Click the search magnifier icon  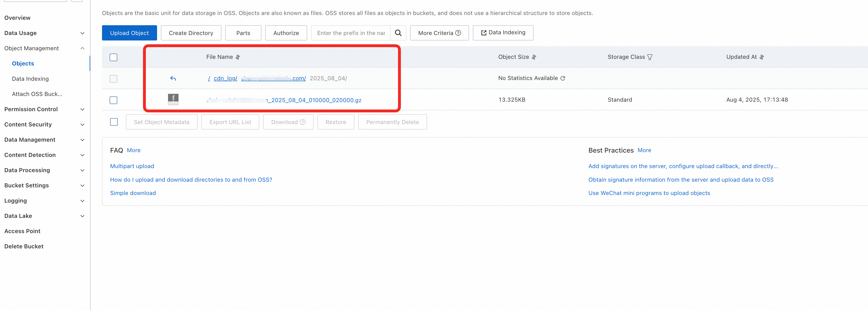tap(398, 33)
